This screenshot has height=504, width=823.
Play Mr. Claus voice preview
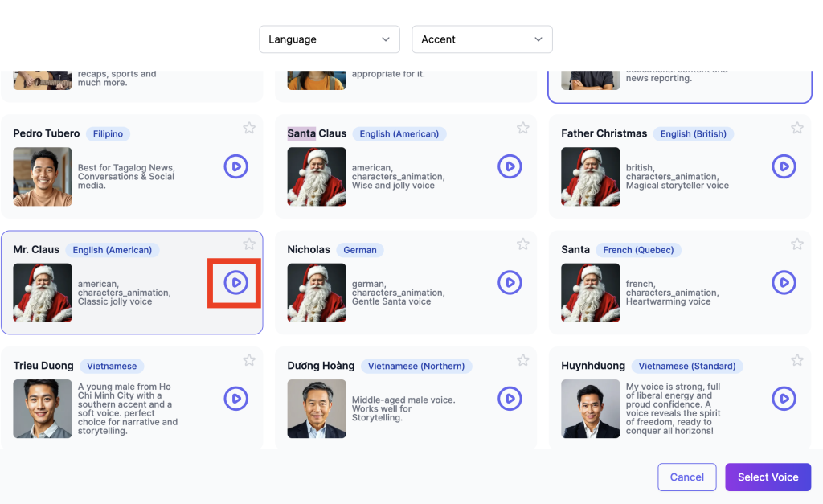click(x=235, y=282)
